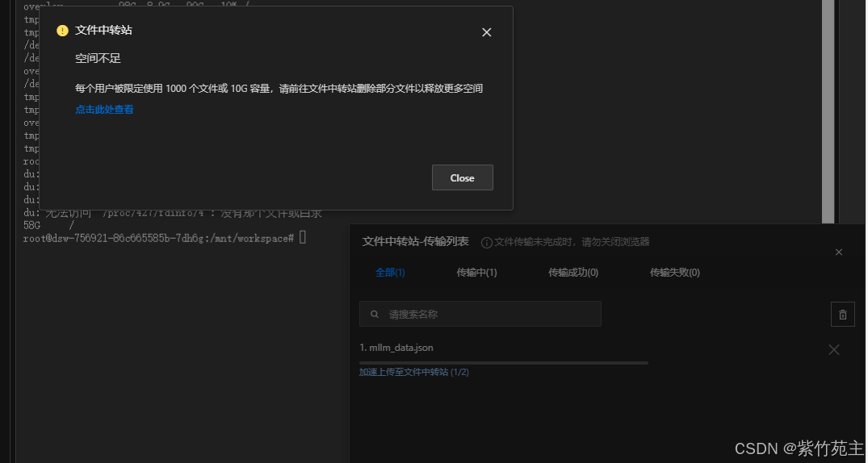
Task: Click the trash icon to clear the list
Action: (842, 315)
